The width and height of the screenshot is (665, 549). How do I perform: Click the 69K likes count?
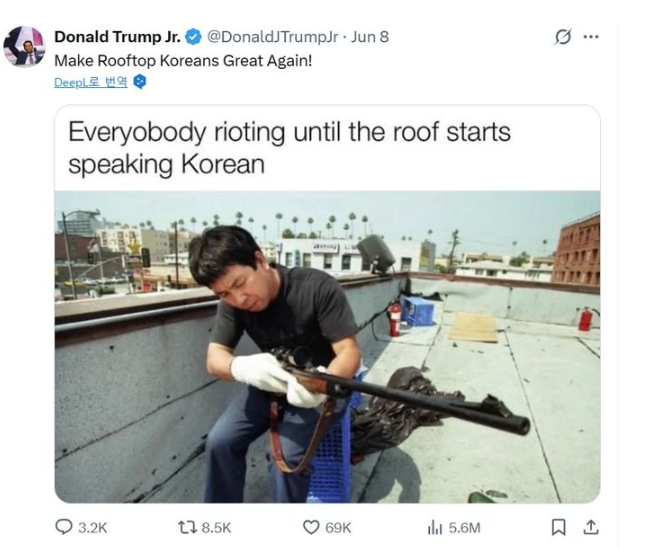tap(338, 528)
